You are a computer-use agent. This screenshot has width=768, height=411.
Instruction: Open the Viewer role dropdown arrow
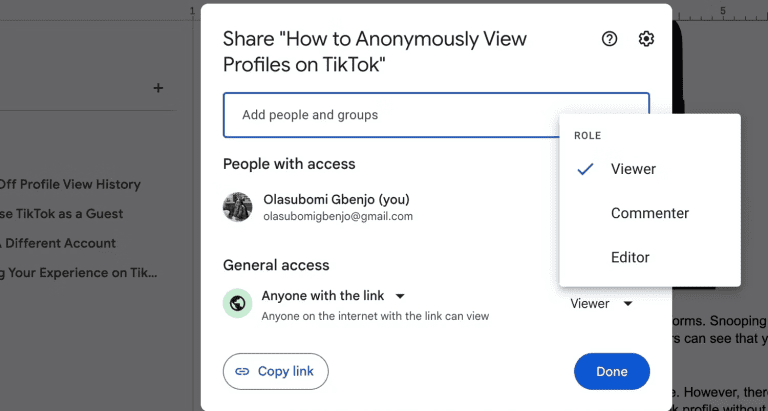point(628,304)
